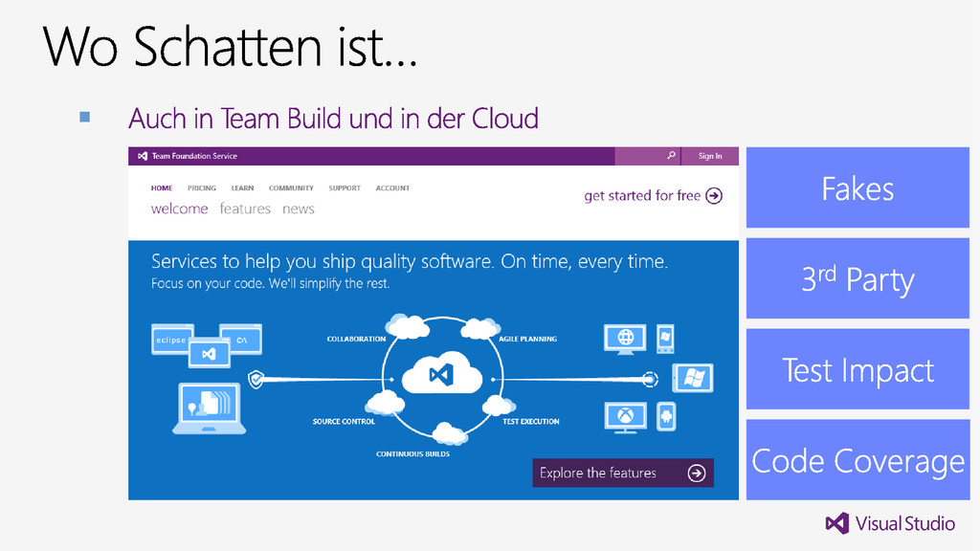Click the laptop with documents icon
Viewport: 980px width, 551px height.
click(x=210, y=408)
